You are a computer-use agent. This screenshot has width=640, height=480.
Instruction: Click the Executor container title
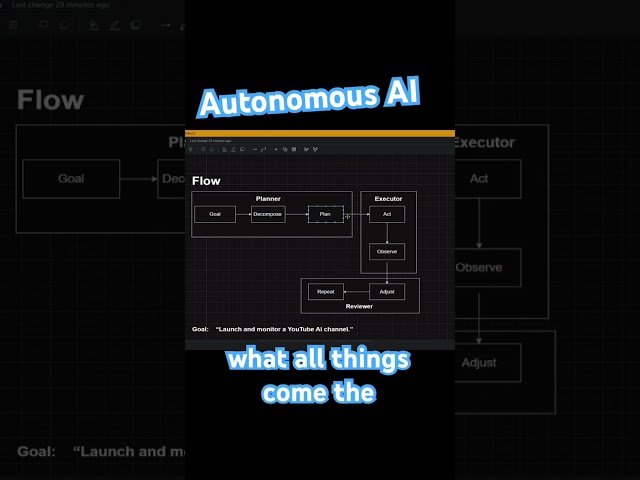389,199
